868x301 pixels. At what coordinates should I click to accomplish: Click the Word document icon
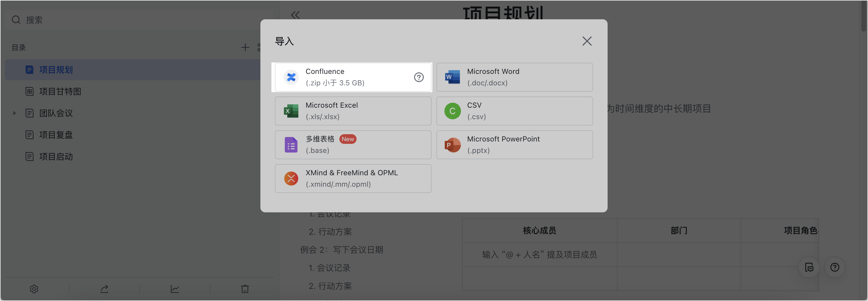point(452,77)
